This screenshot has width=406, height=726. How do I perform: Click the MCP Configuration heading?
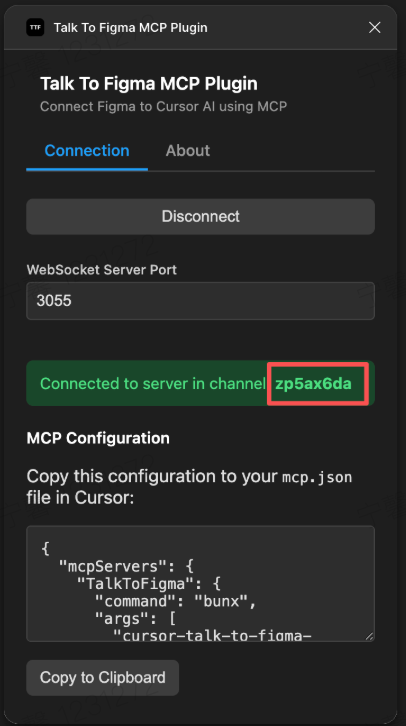(x=98, y=438)
